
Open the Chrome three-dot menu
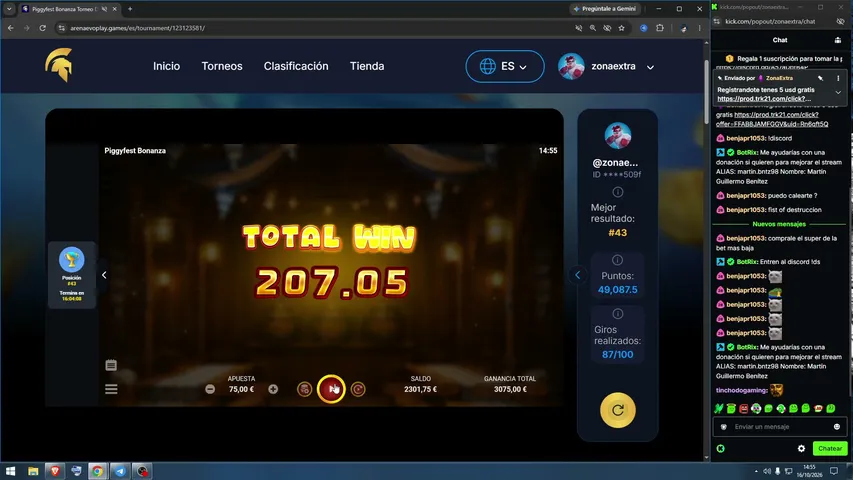tap(700, 28)
